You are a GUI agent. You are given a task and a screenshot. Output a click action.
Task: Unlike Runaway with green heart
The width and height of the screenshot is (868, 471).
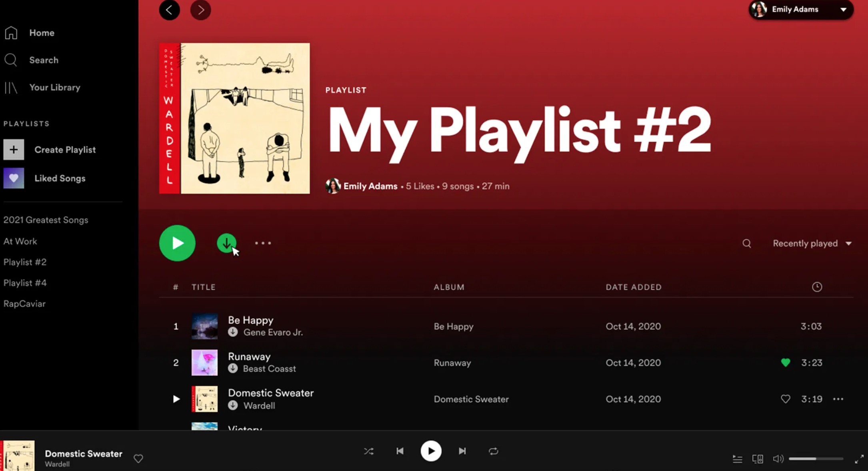pyautogui.click(x=786, y=363)
